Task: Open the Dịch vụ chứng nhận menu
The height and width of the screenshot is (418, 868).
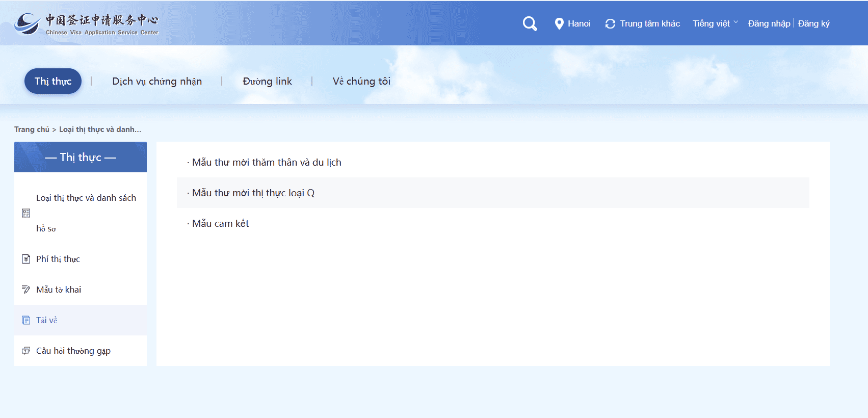Action: (x=157, y=81)
